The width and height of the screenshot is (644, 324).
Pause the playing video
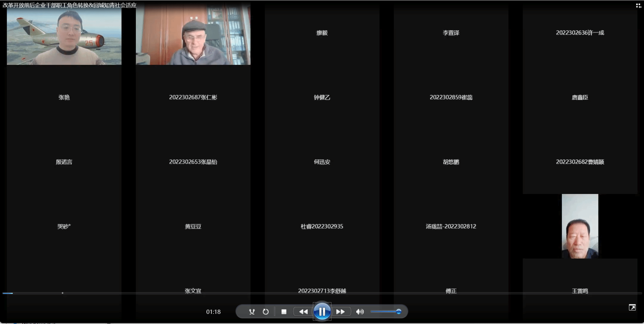pos(322,312)
